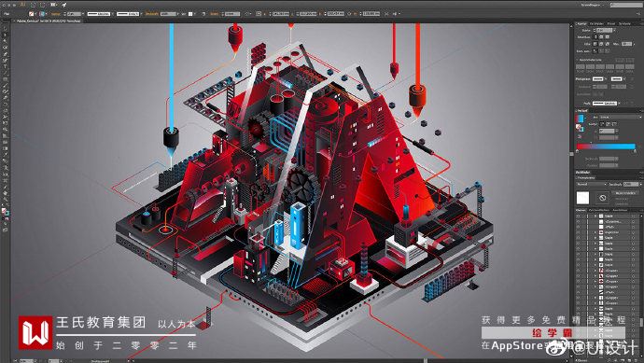Click the stroke weight field in Stroke panel
644x363 pixels.
604,31
